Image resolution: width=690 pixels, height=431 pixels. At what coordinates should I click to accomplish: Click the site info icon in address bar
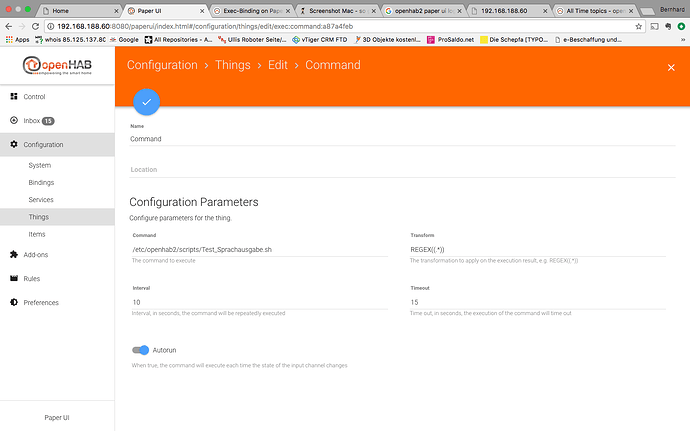(x=51, y=26)
